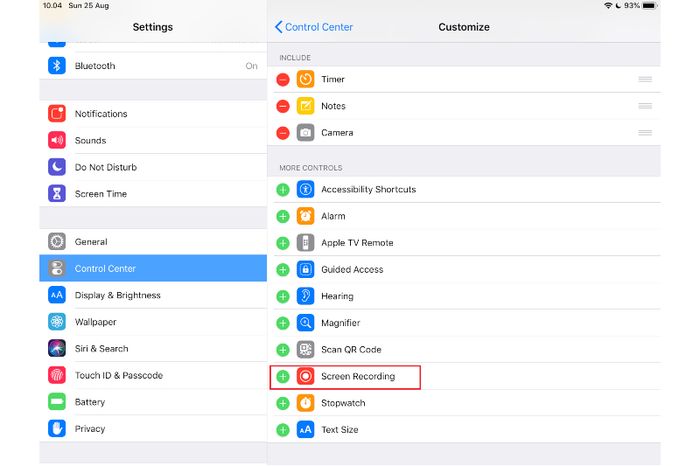
Task: Click the red Screen Recording icon
Action: [x=305, y=376]
